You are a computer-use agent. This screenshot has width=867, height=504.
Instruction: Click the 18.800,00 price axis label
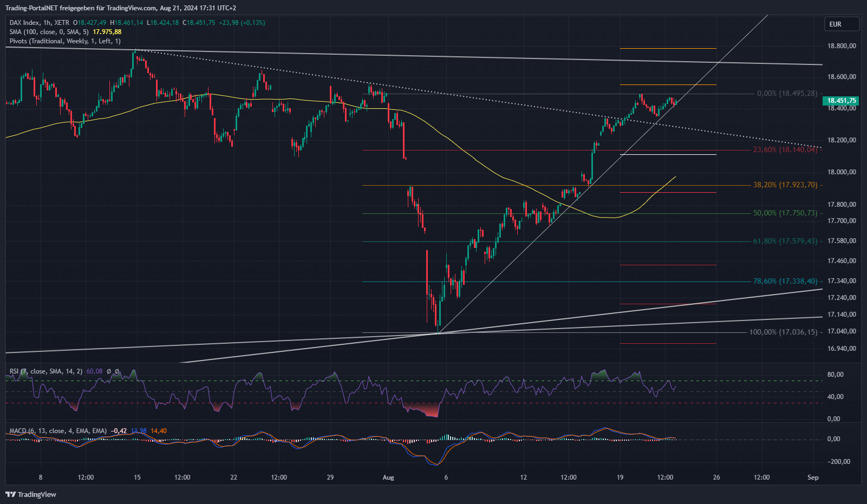pos(842,46)
